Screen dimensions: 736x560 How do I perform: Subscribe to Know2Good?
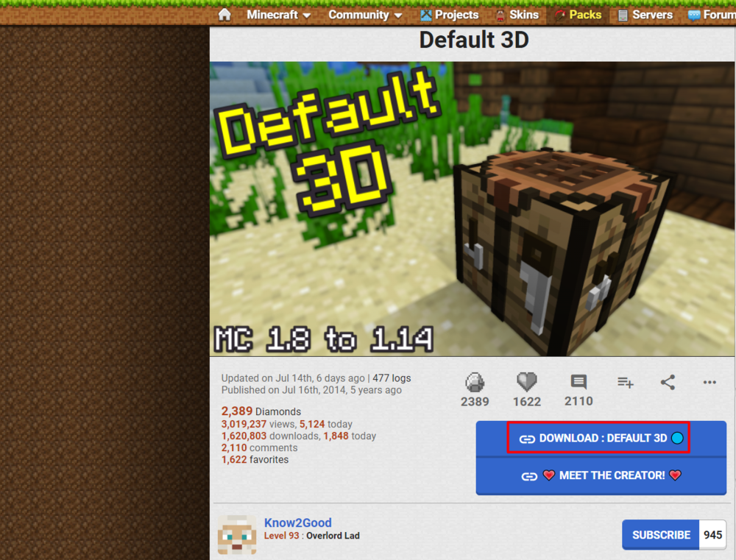(660, 535)
